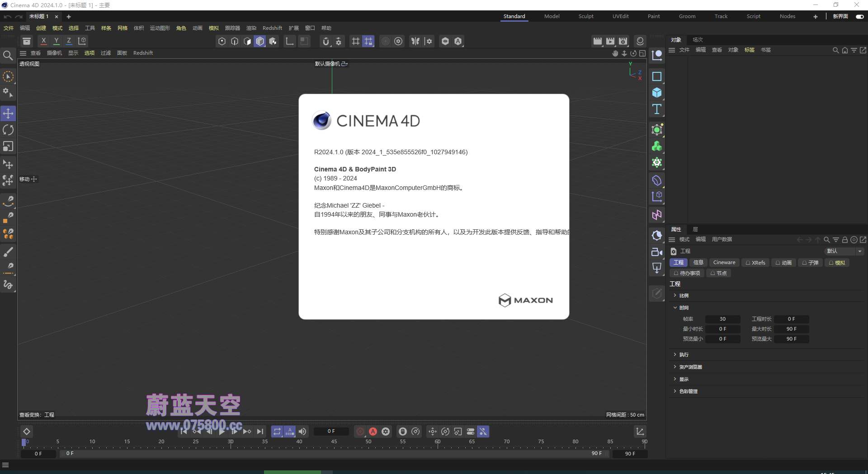
Task: Toggle timeline sound
Action: pyautogui.click(x=302, y=431)
